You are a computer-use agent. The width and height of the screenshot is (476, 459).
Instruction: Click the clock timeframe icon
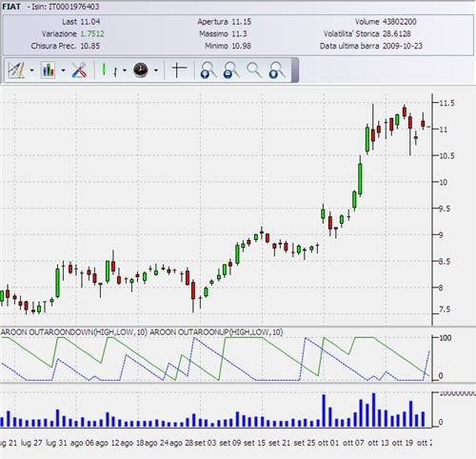pyautogui.click(x=141, y=70)
